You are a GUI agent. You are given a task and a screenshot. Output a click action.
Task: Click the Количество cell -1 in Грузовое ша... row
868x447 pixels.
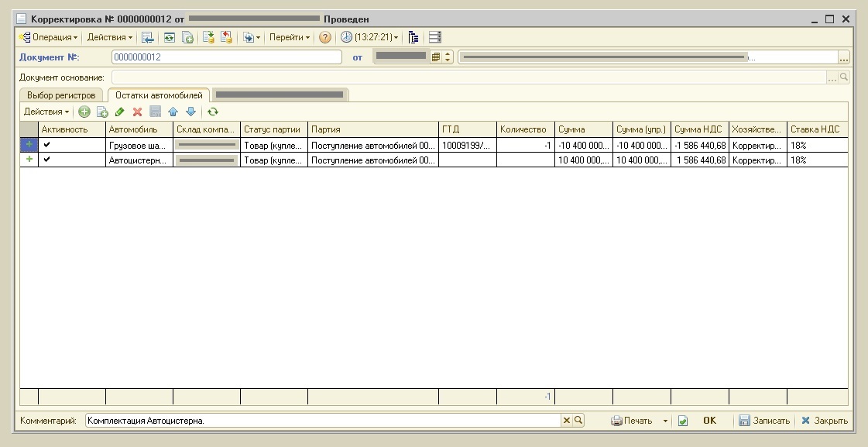(526, 145)
